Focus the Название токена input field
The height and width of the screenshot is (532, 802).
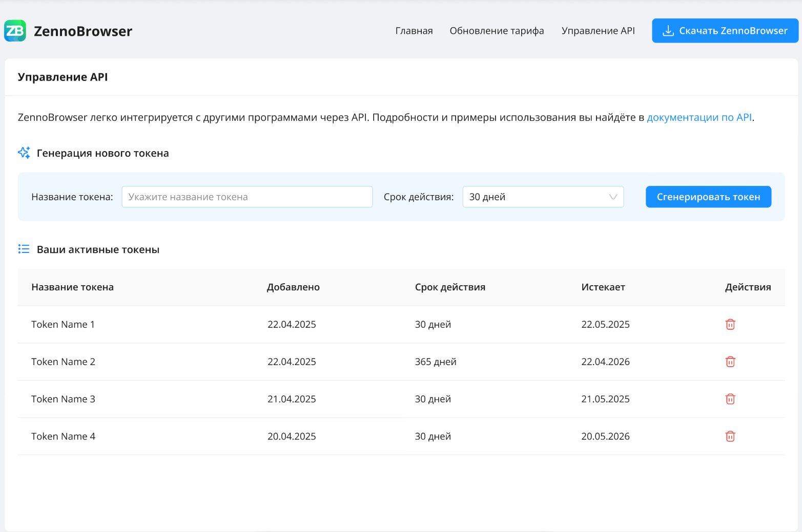click(246, 197)
